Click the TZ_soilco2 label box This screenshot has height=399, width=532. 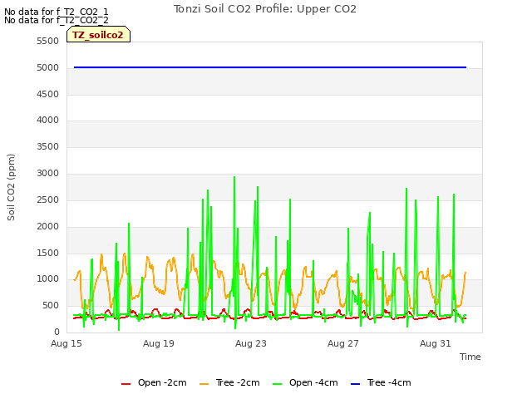coord(98,35)
